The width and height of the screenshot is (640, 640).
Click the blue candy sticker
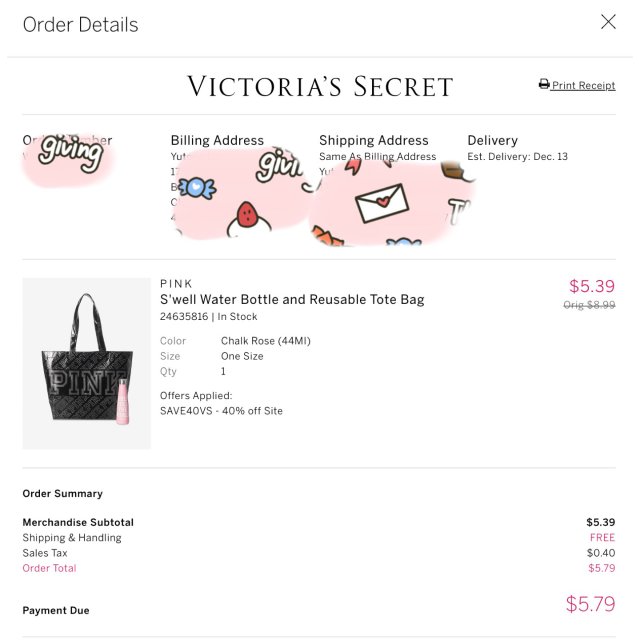click(198, 187)
